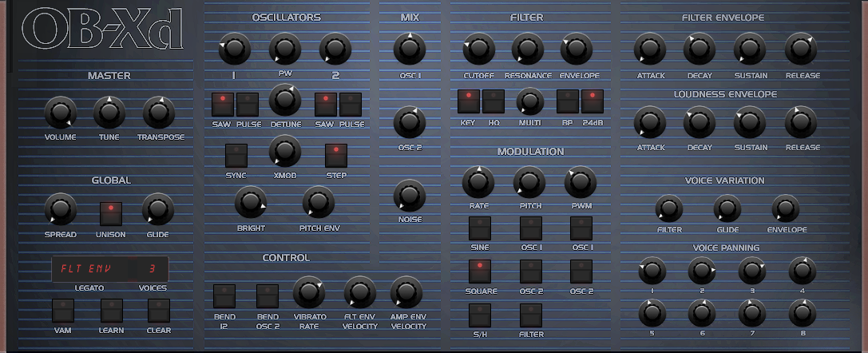This screenshot has height=353, width=868.
Task: Click the OSC 1 mix level knob
Action: [x=410, y=49]
